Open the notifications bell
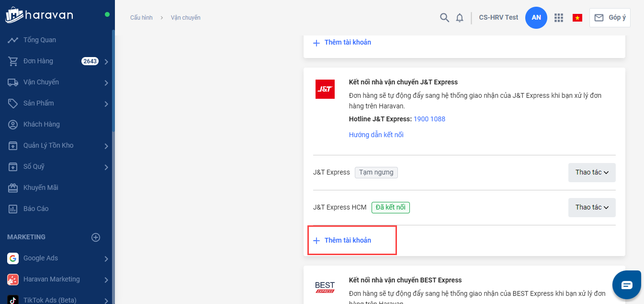The image size is (644, 304). (460, 18)
